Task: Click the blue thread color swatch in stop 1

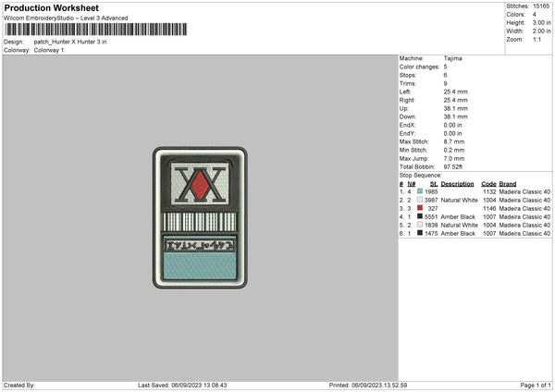Action: (420, 191)
